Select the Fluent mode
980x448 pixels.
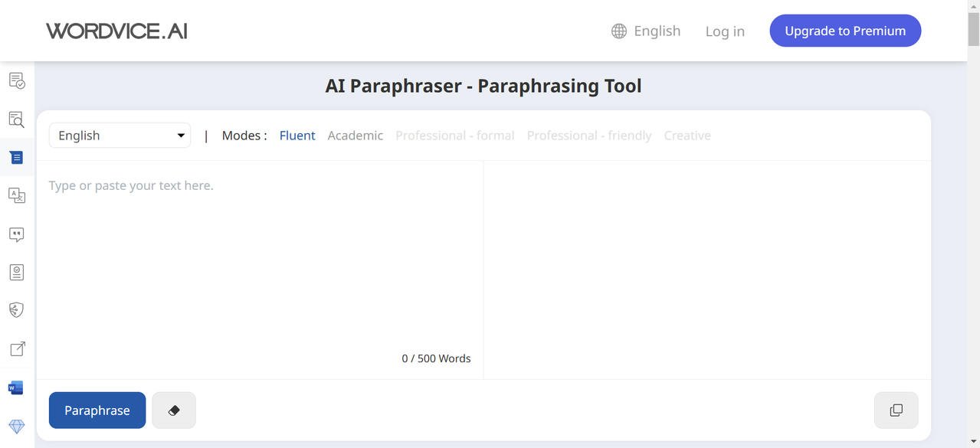(297, 136)
